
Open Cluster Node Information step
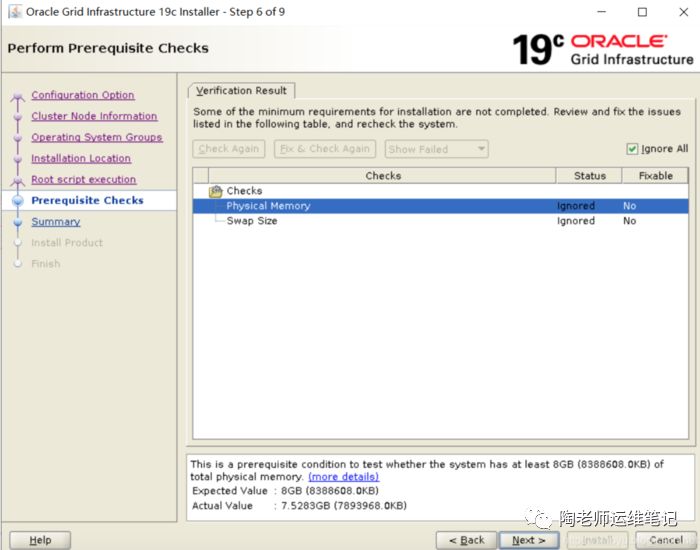pyautogui.click(x=94, y=116)
